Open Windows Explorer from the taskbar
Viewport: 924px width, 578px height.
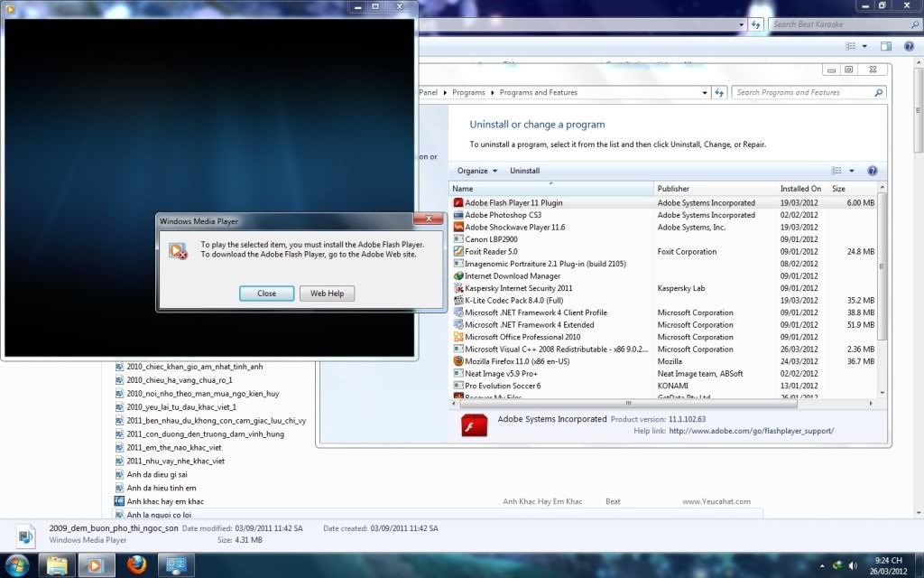tap(57, 565)
